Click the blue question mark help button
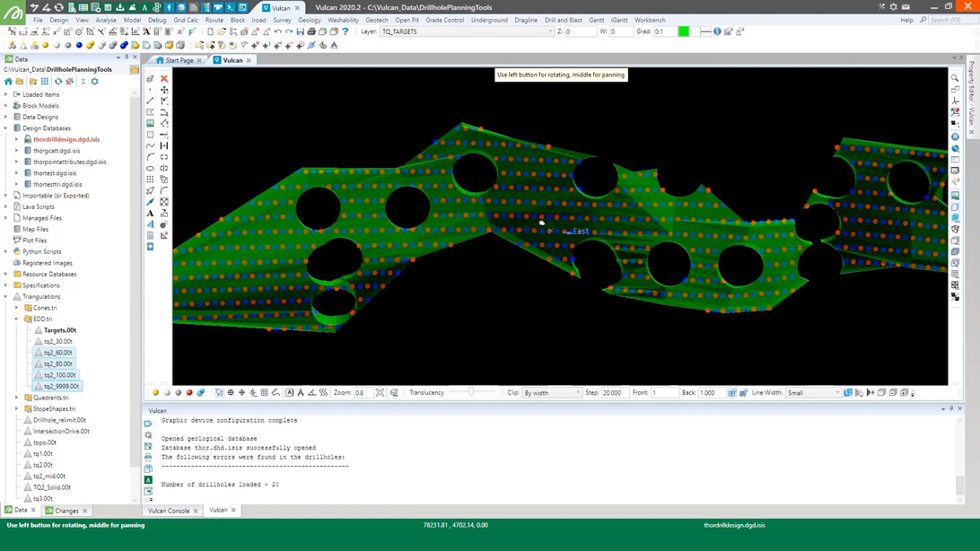Screen dimensions: 980x551 (x=345, y=31)
